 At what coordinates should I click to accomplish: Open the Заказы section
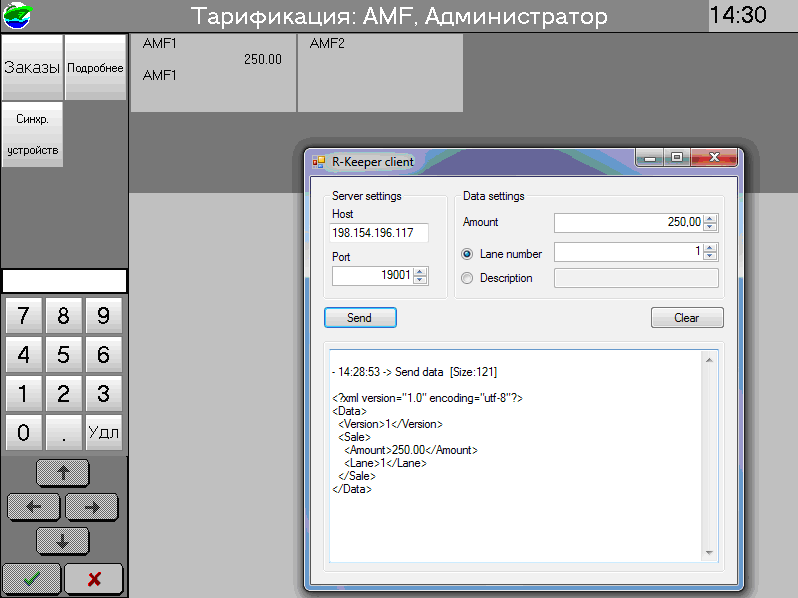(32, 68)
